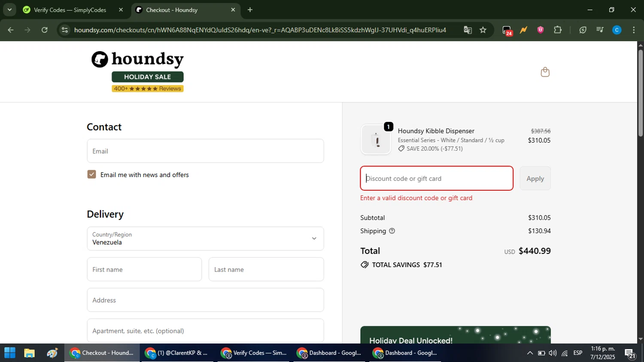Open the media control playlist icon
644x362 pixels.
(x=600, y=30)
